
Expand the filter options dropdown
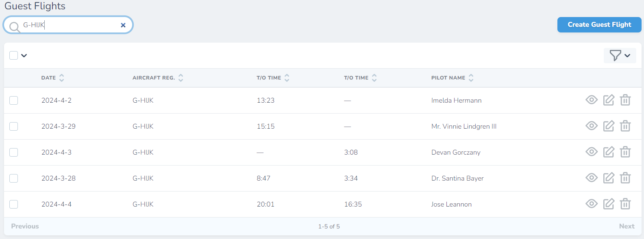click(620, 56)
